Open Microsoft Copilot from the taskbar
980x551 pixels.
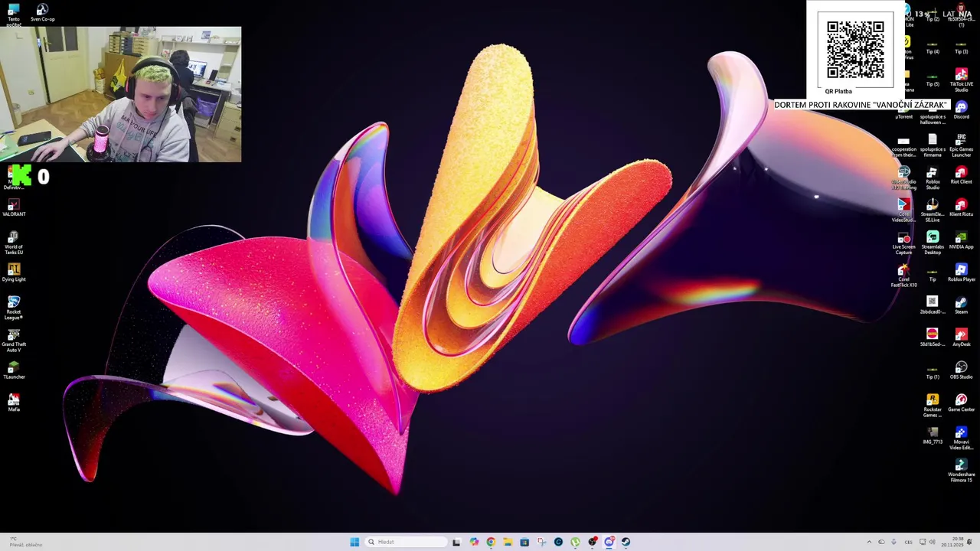coord(474,542)
